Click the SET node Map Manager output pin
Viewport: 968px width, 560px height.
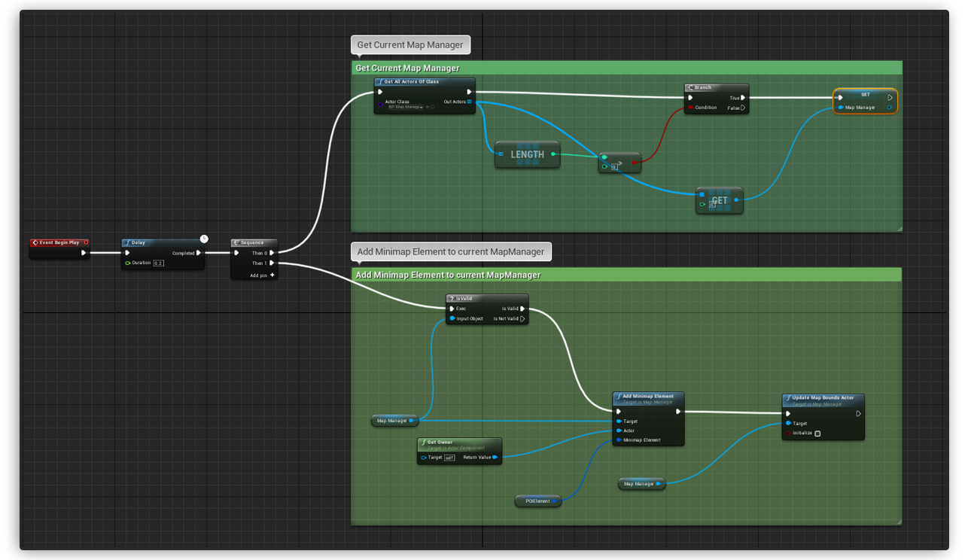890,108
